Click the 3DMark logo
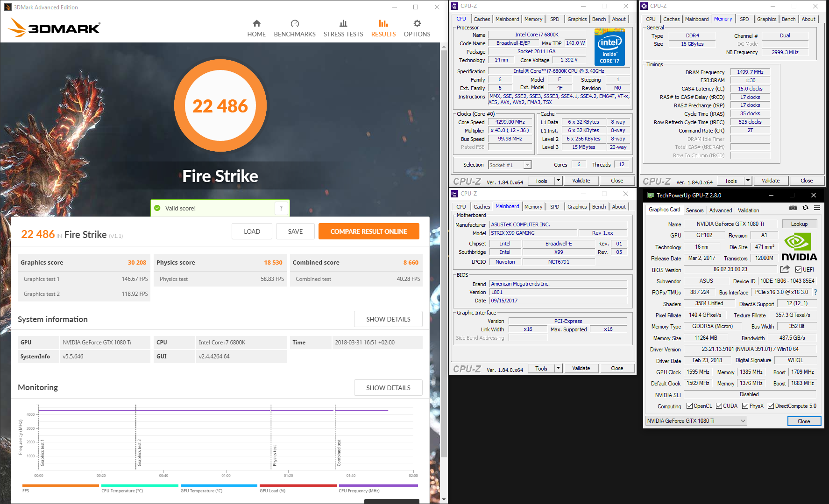This screenshot has width=829, height=504. (x=54, y=28)
